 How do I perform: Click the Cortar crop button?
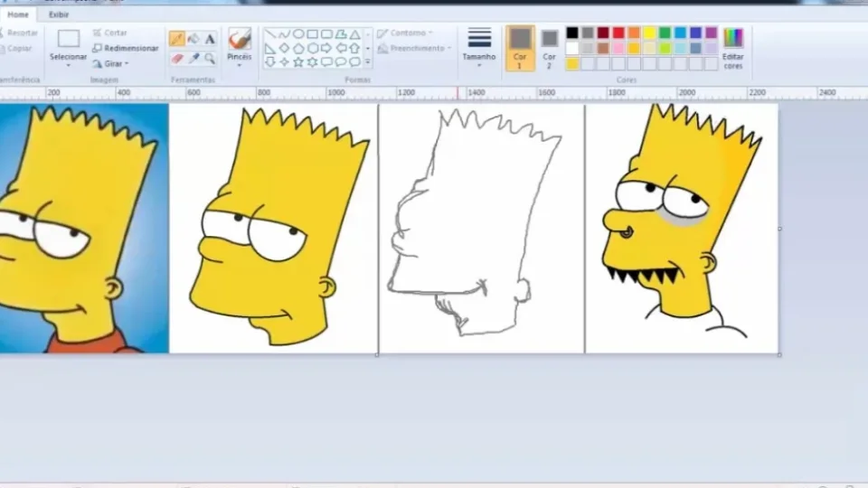click(110, 33)
